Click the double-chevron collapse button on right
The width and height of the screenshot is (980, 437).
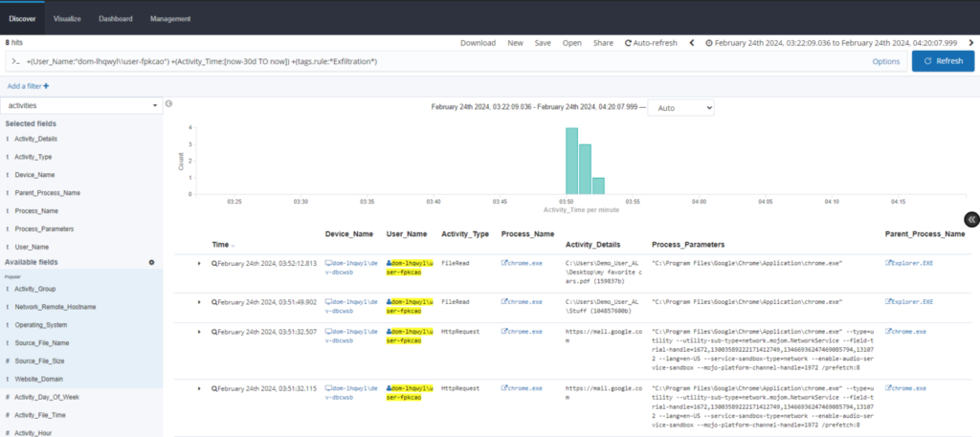click(x=971, y=219)
